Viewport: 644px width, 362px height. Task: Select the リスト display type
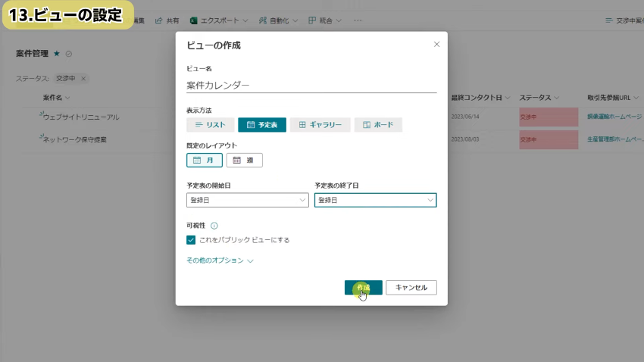tap(210, 125)
